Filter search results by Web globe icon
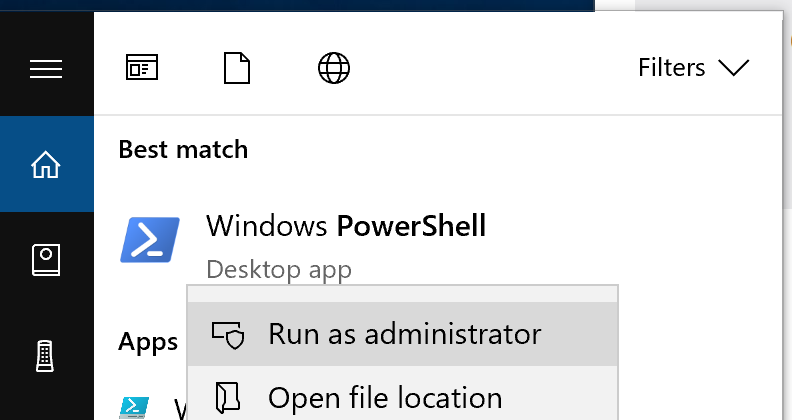The width and height of the screenshot is (792, 420). coord(334,68)
